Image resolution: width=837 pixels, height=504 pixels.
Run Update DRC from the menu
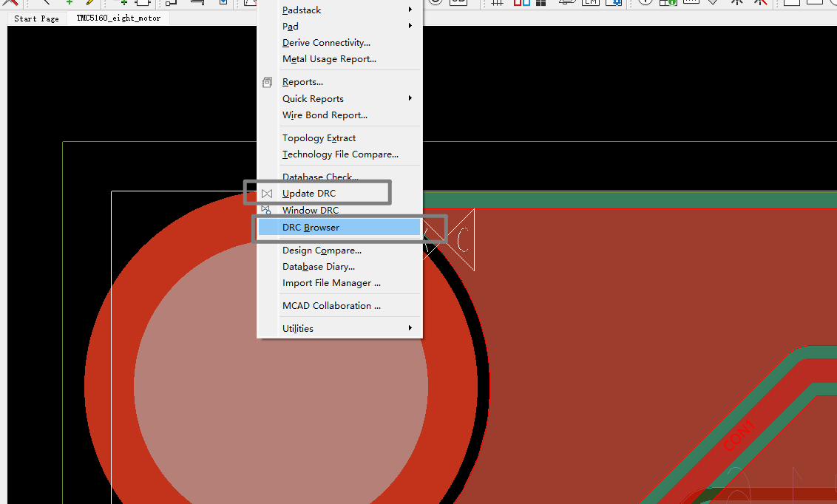[x=340, y=193]
